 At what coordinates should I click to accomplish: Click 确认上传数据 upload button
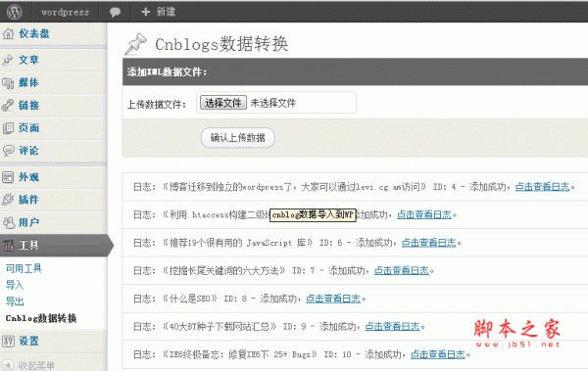coord(238,138)
